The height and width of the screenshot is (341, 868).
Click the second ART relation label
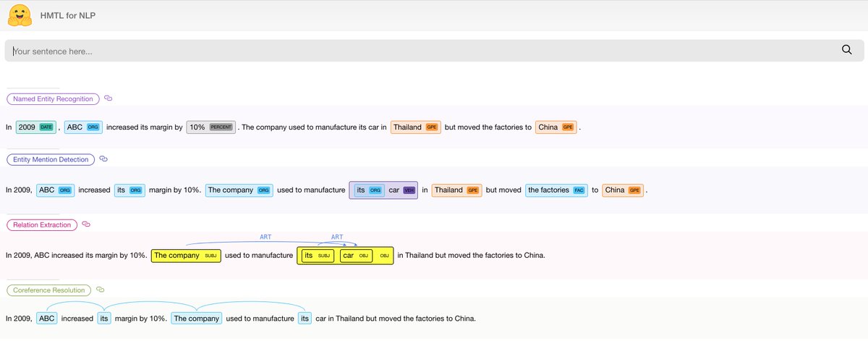tap(337, 237)
